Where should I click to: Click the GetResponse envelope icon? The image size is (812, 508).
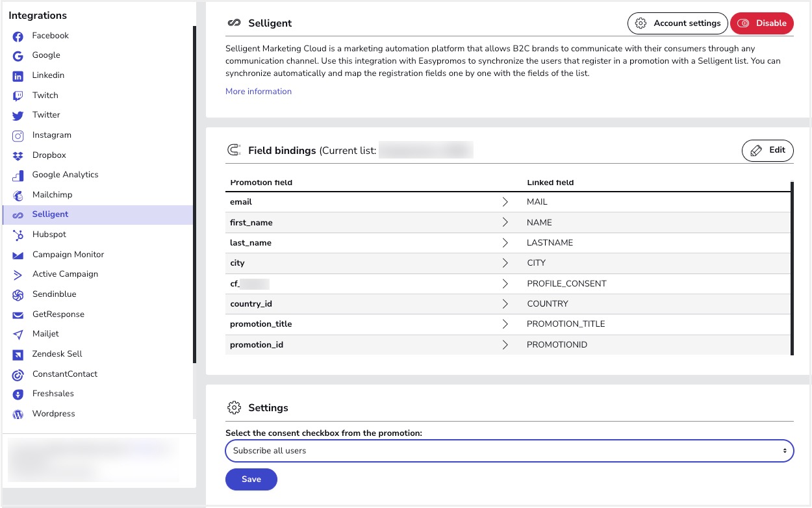click(x=18, y=315)
